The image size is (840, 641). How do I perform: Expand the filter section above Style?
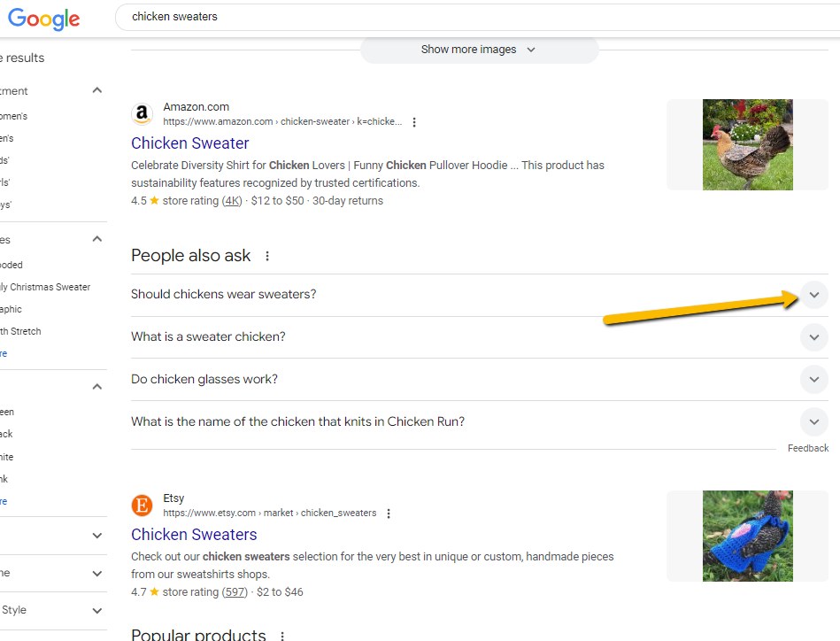pyautogui.click(x=97, y=574)
